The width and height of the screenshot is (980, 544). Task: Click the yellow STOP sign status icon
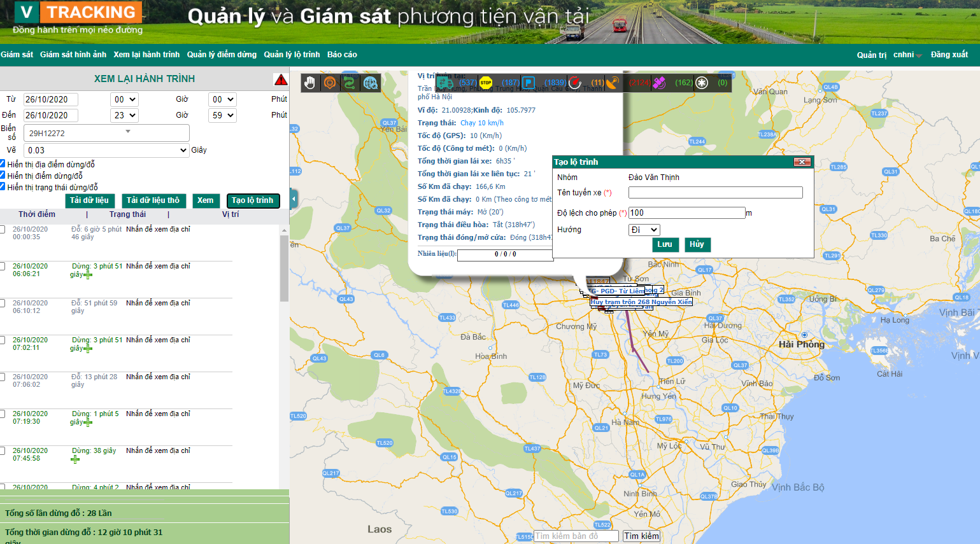pyautogui.click(x=486, y=83)
